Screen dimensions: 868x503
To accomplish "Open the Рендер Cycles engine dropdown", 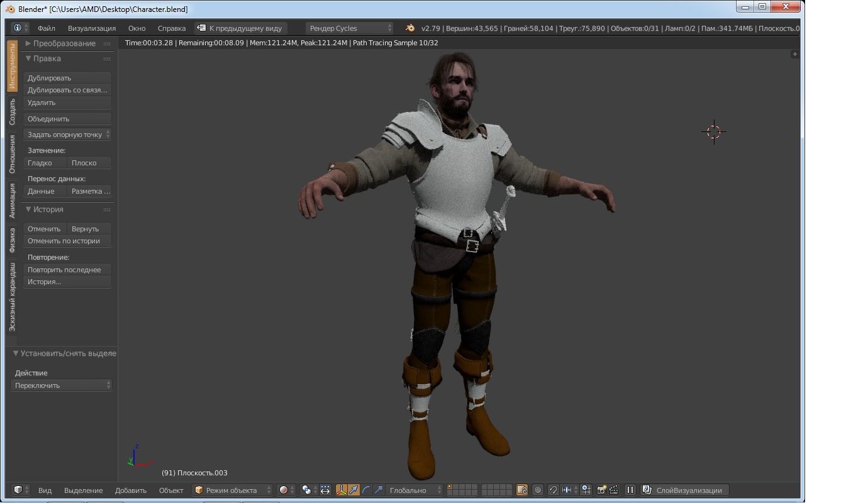I will [x=350, y=28].
